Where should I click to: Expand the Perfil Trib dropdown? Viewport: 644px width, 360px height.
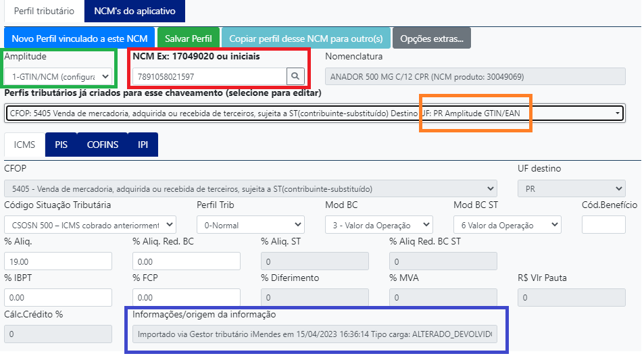[250, 225]
